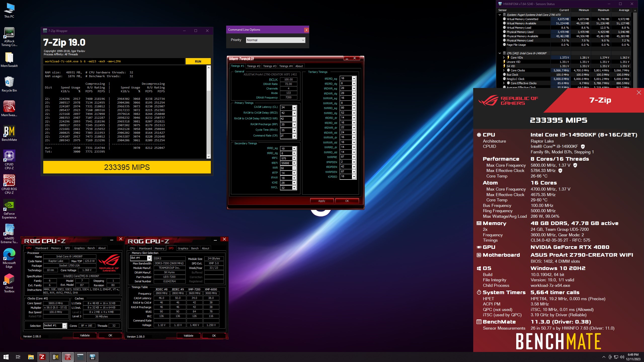644x362 pixels.
Task: Open Mainboard tab in left CPU-Z window
Action: [x=42, y=248]
